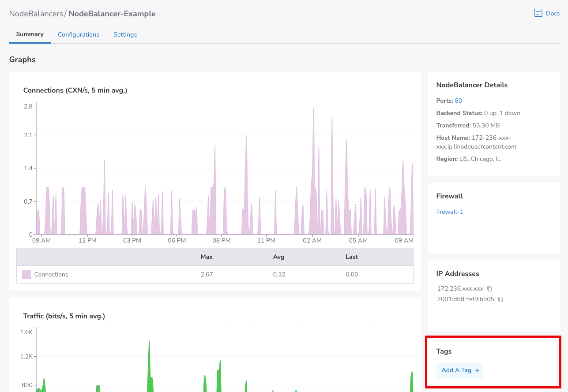Click the Traffic graph title

[64, 316]
